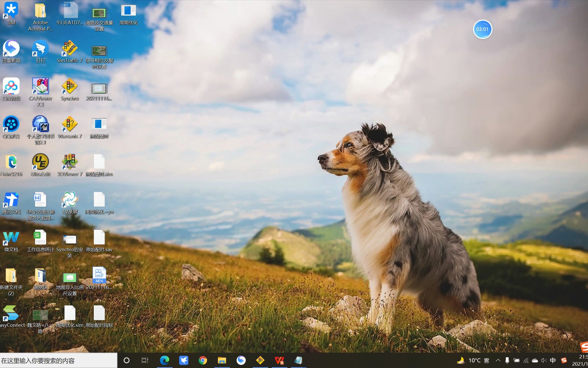Open 迅雷影音 from taskbar
This screenshot has width=588, height=368.
click(x=241, y=360)
